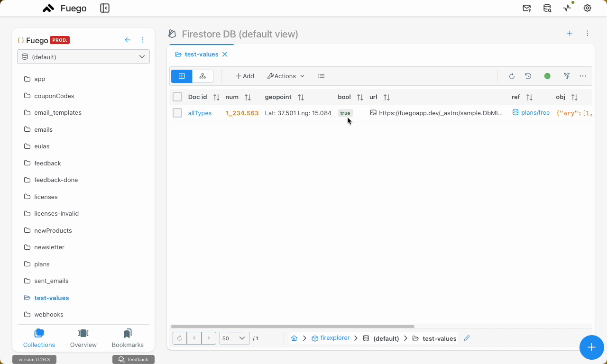Sort by Doc id column
This screenshot has height=364, width=607.
point(216,97)
